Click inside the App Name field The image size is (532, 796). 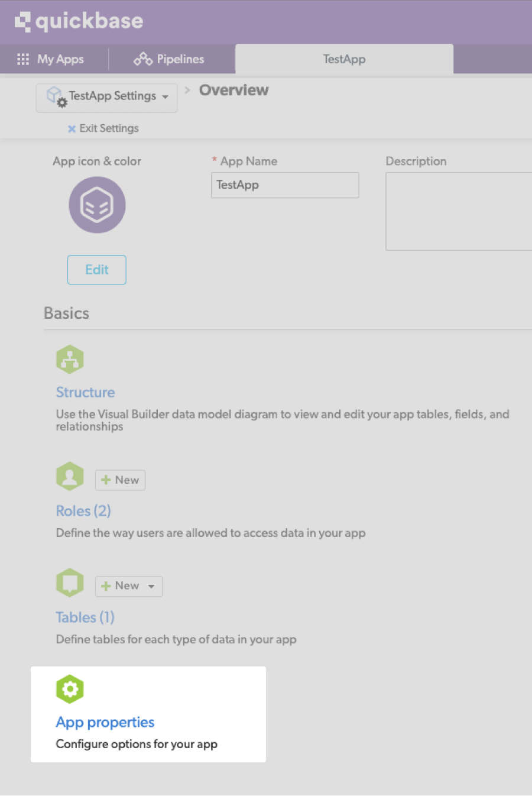(x=285, y=185)
